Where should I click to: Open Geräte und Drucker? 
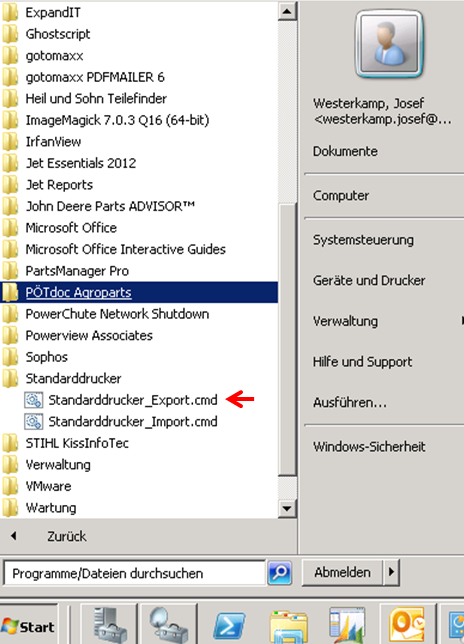(x=369, y=280)
